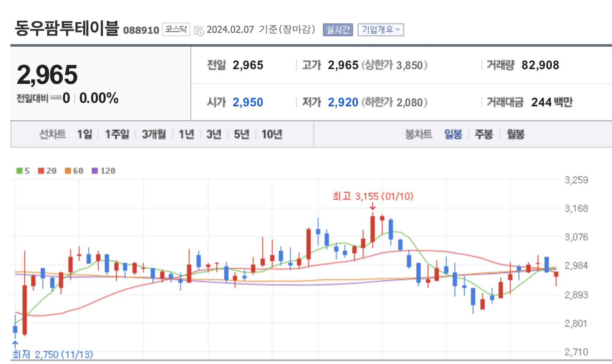612x364 pixels.
Task: Select the 3년 line chart period
Action: coord(214,134)
